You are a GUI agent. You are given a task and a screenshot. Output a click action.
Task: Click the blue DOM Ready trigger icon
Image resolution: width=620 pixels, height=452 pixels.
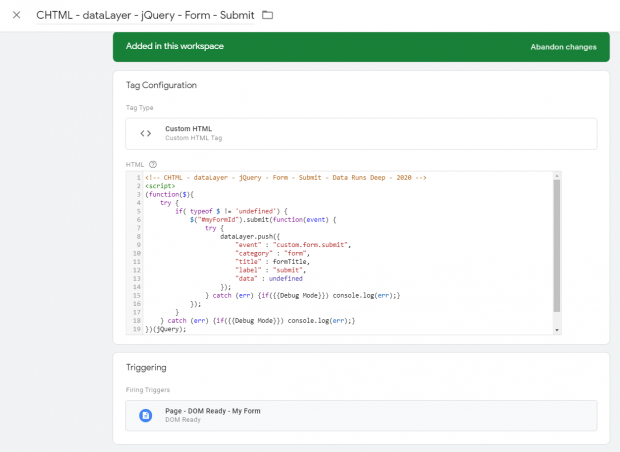click(x=145, y=415)
